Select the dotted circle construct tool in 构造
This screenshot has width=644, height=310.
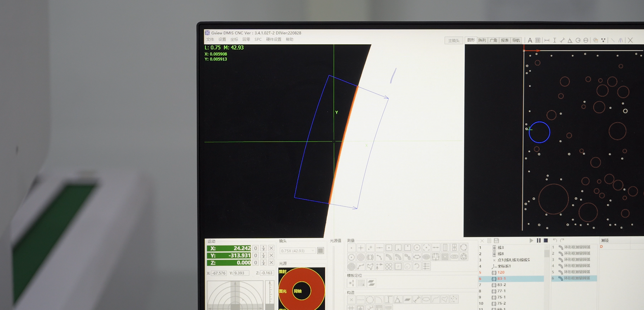[x=370, y=299]
